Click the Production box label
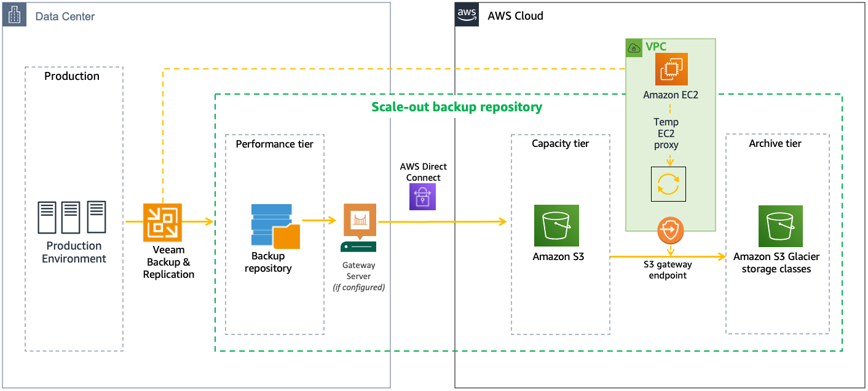 point(72,76)
